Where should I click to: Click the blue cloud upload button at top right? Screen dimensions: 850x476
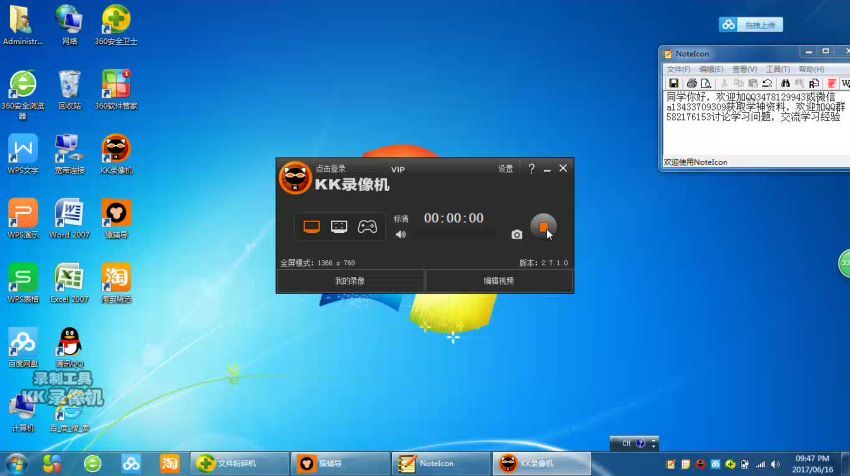click(x=751, y=24)
